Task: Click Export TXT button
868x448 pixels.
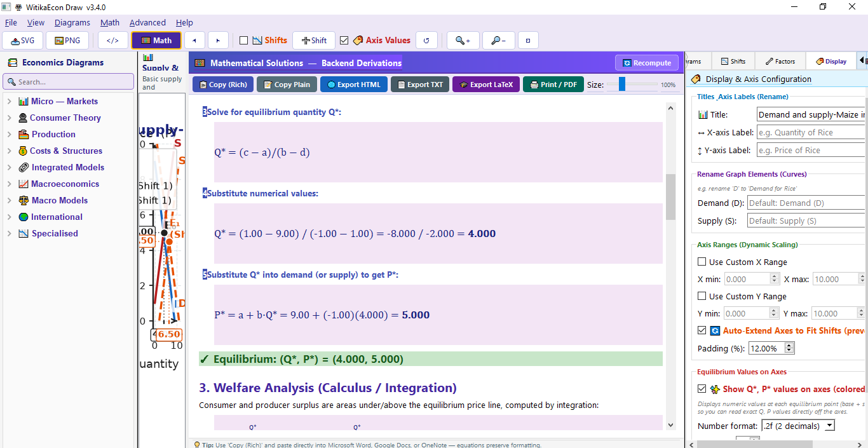Action: [420, 85]
